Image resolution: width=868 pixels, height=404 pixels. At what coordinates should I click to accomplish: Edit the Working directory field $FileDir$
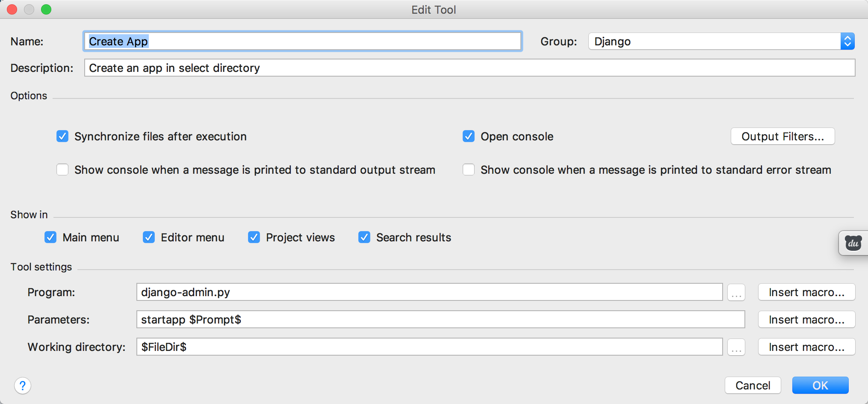[x=429, y=347]
